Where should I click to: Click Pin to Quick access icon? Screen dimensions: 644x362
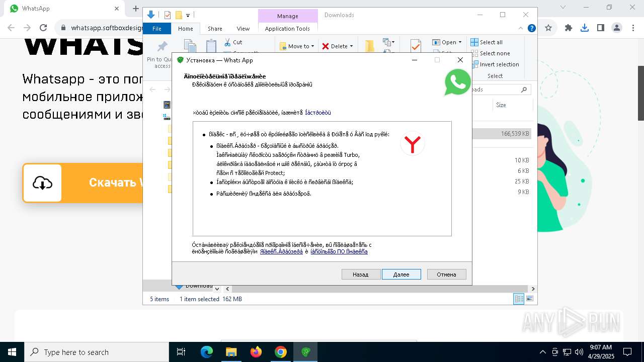tap(162, 47)
